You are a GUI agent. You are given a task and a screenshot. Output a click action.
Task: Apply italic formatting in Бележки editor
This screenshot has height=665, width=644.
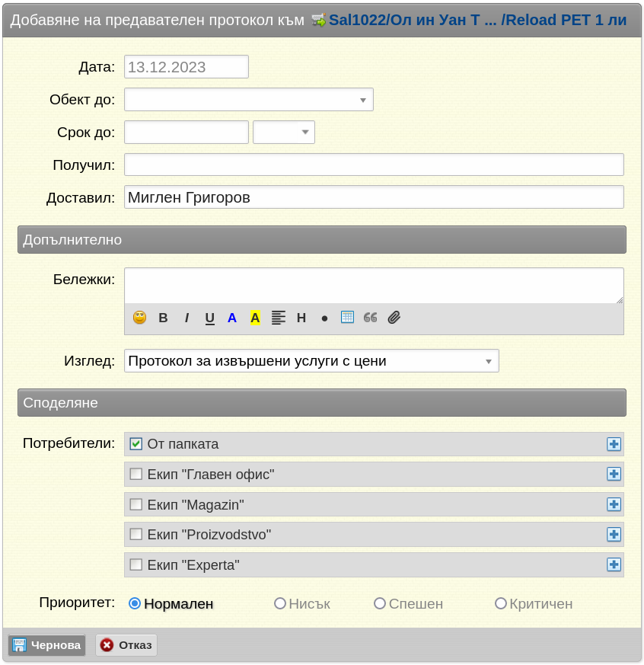[187, 318]
